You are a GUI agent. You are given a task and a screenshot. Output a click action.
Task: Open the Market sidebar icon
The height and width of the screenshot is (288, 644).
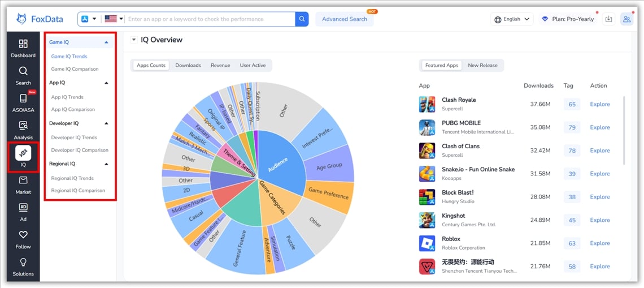23,184
